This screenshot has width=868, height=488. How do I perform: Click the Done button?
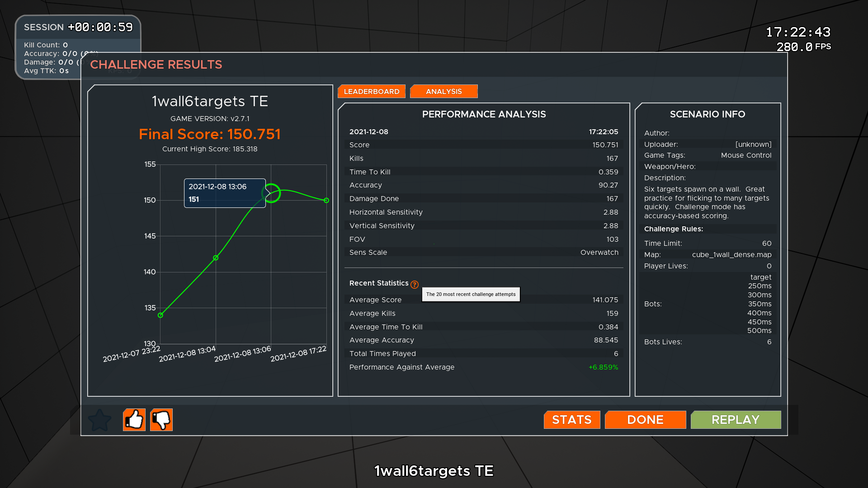coord(646,420)
